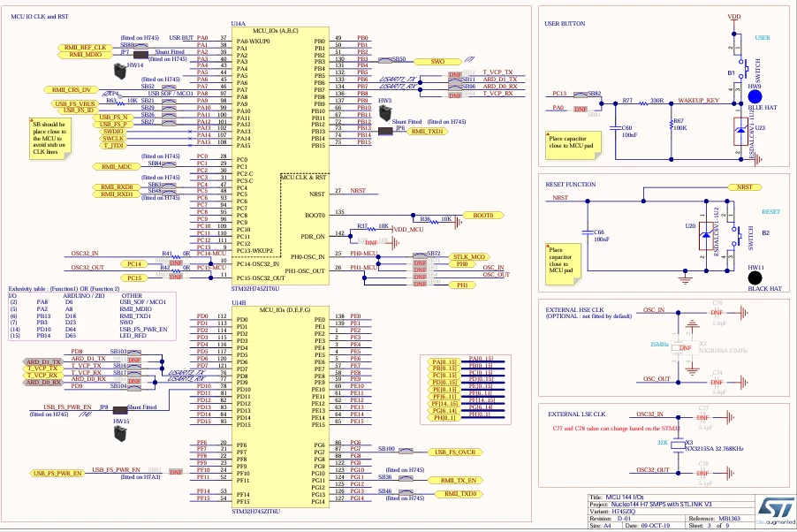The height and width of the screenshot is (532, 797).
Task: Select the X3 32.768KHz crystal symbol
Action: tap(678, 445)
